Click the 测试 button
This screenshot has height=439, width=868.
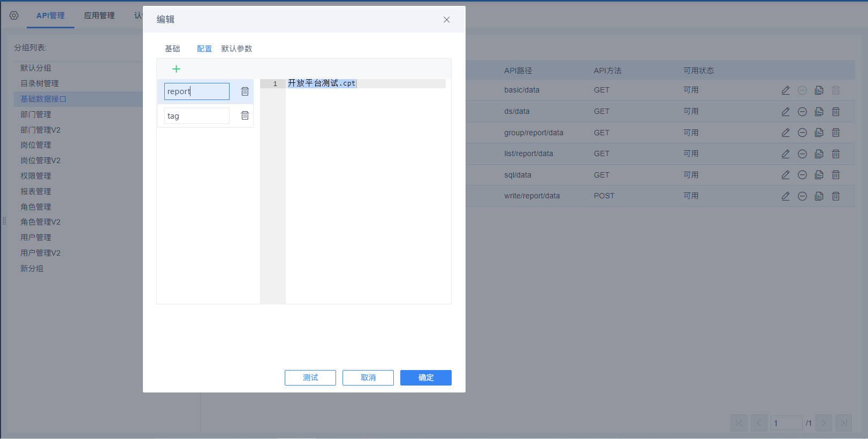coord(310,378)
